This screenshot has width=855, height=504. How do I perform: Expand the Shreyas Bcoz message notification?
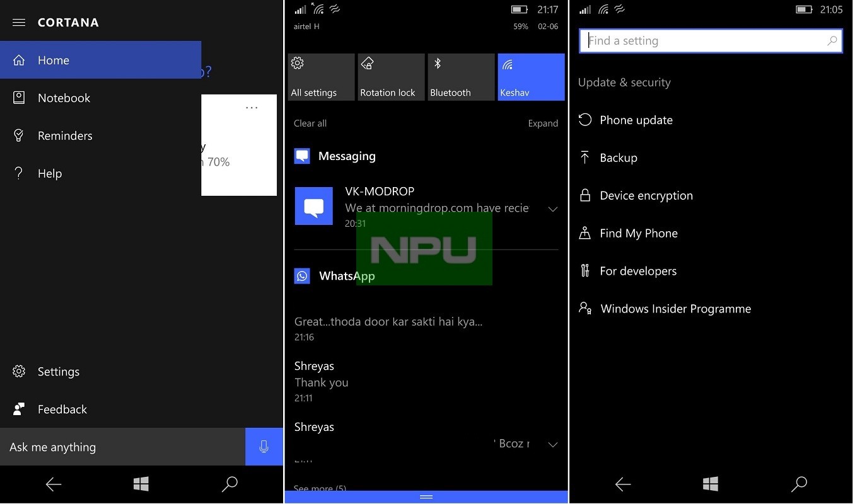(553, 444)
